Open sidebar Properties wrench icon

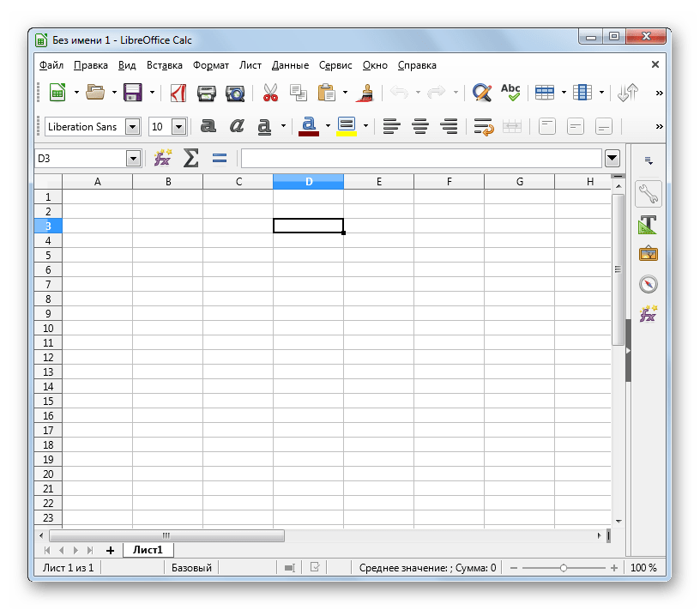pos(649,194)
